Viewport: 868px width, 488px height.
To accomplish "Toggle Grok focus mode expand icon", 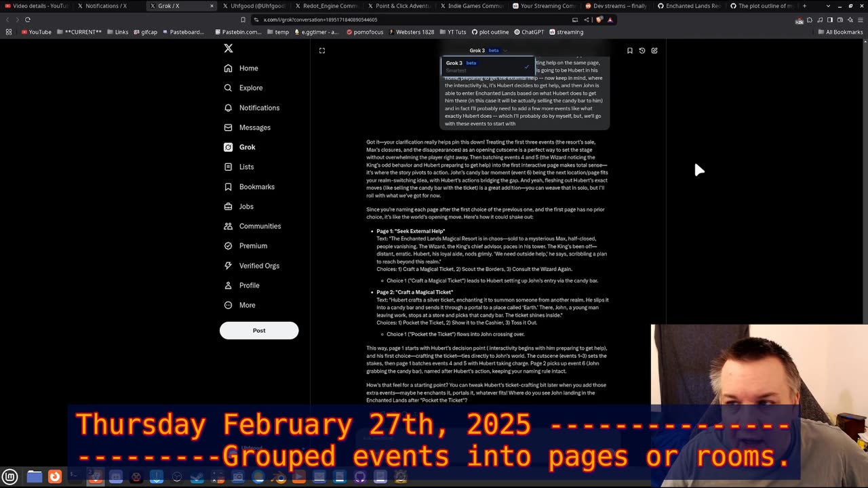I will pyautogui.click(x=322, y=50).
